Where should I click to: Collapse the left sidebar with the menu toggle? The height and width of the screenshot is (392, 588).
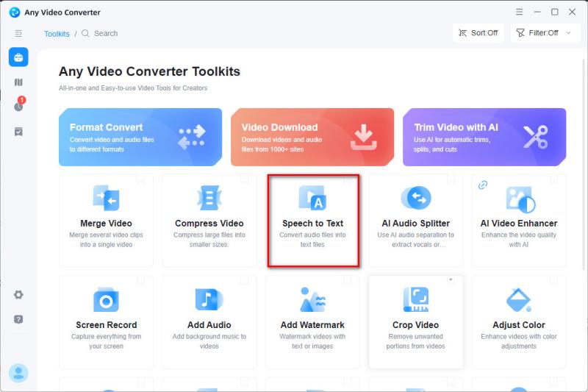coord(18,33)
